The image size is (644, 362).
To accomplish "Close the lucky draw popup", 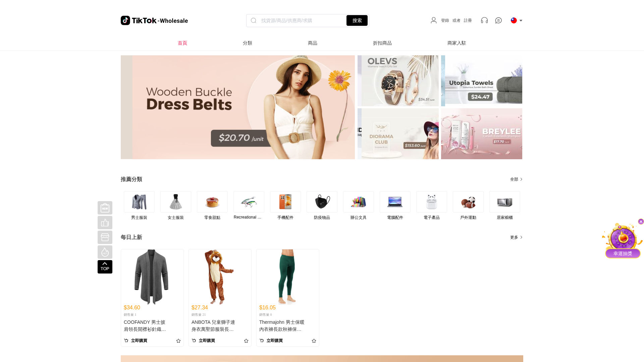I will tap(641, 222).
